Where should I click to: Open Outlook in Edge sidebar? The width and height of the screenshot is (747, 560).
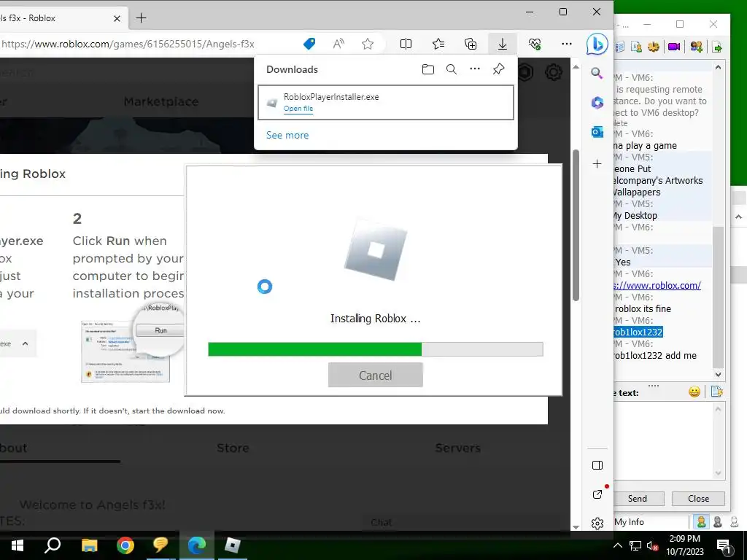coord(597,132)
